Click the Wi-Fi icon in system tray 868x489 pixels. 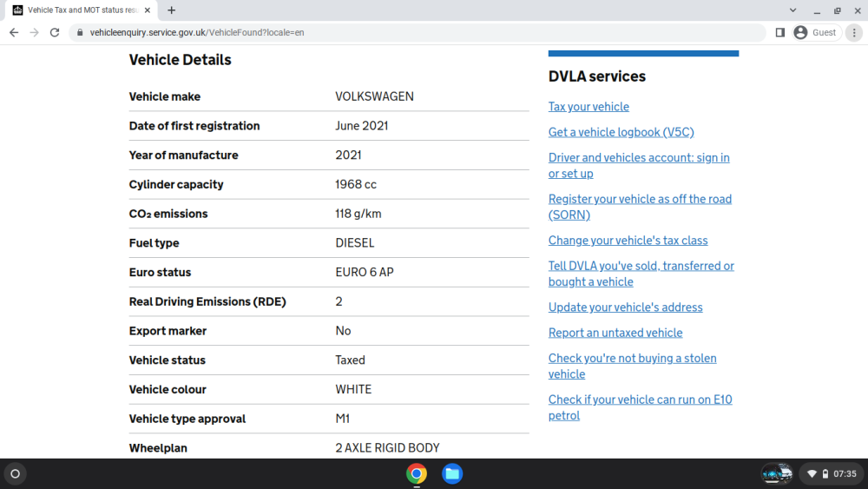click(812, 473)
